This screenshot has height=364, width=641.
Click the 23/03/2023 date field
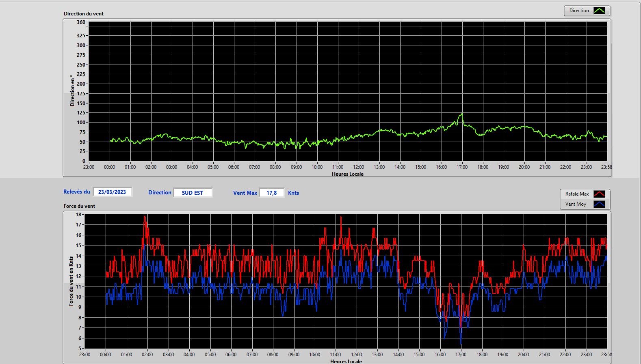click(x=112, y=192)
